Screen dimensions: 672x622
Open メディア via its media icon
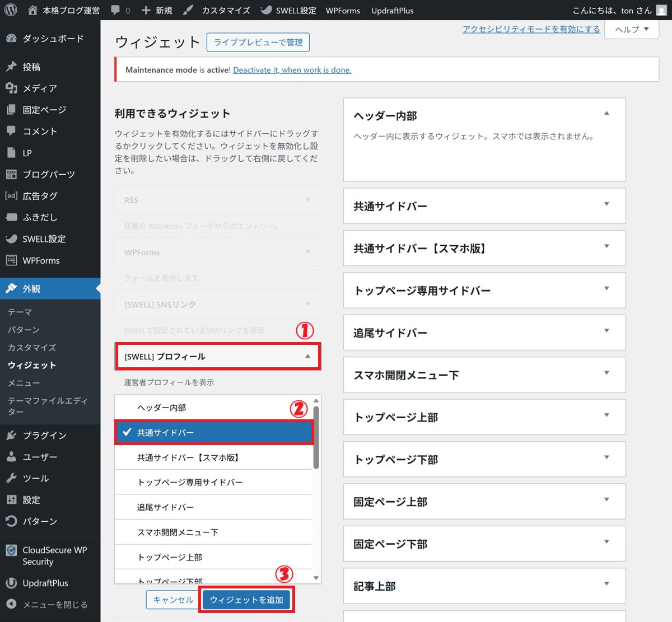tap(11, 88)
